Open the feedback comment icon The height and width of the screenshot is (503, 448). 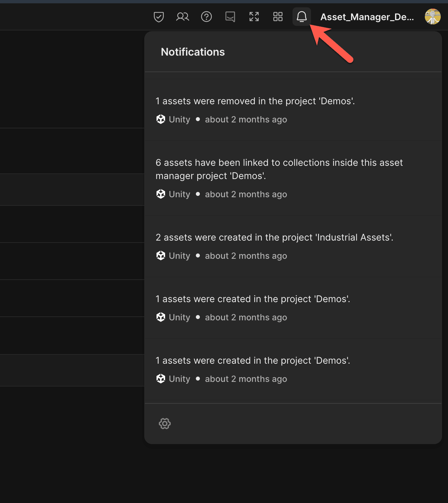point(230,17)
